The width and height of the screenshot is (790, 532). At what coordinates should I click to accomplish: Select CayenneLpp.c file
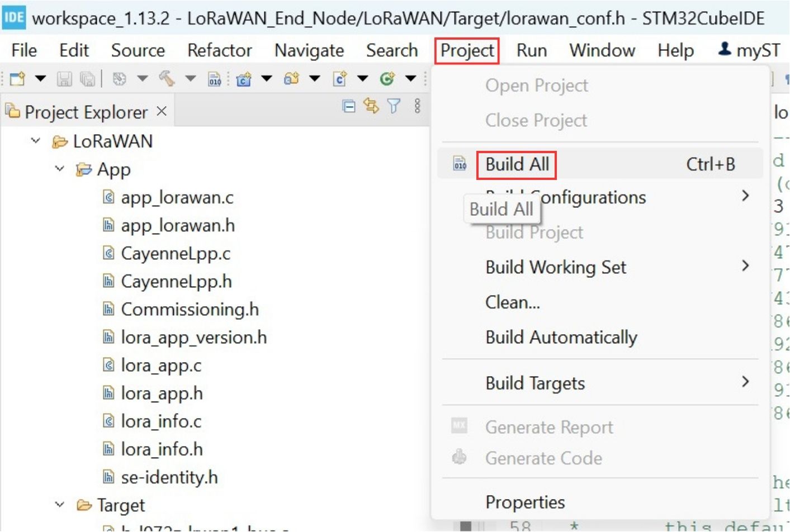coord(176,253)
